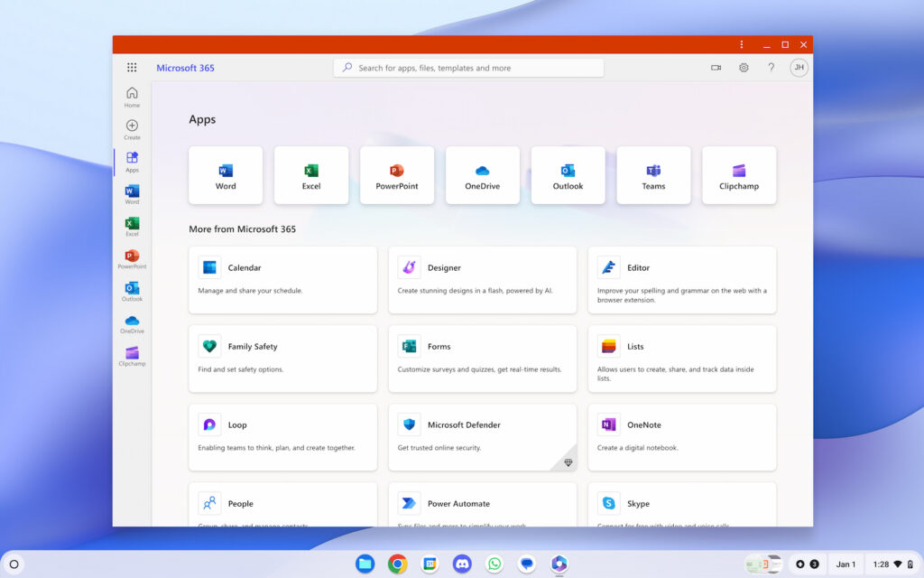
Task: Open the Family Safety card
Action: [282, 359]
